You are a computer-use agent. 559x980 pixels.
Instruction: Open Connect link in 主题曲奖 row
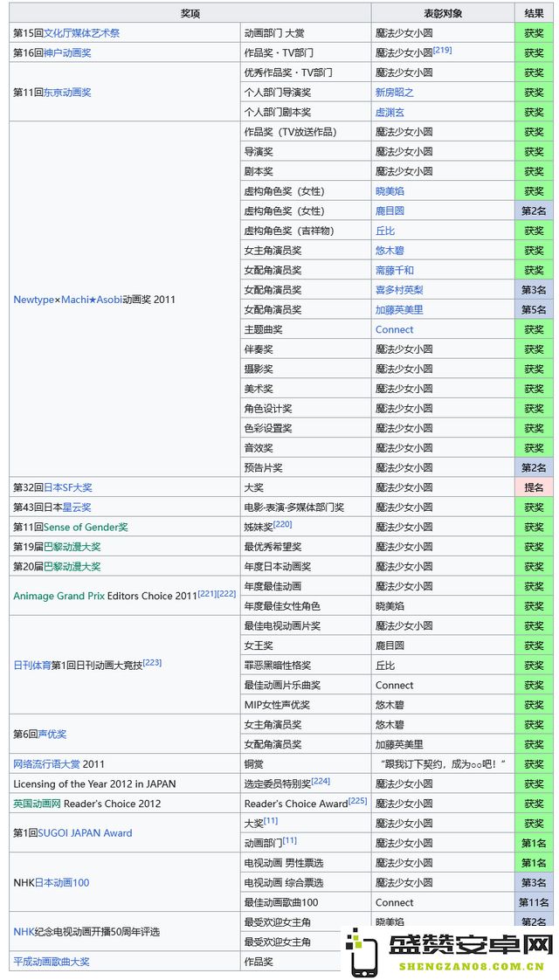395,329
